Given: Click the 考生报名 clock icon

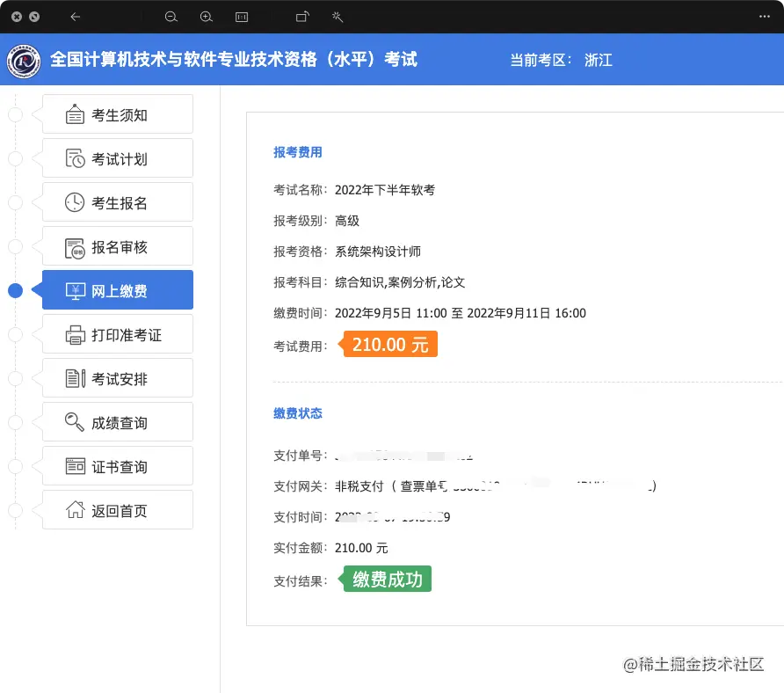Looking at the screenshot, I should click(x=75, y=202).
